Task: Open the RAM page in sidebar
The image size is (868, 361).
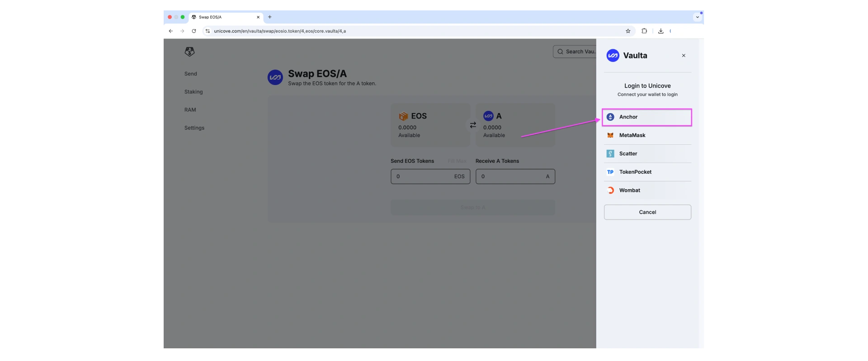Action: click(x=190, y=110)
